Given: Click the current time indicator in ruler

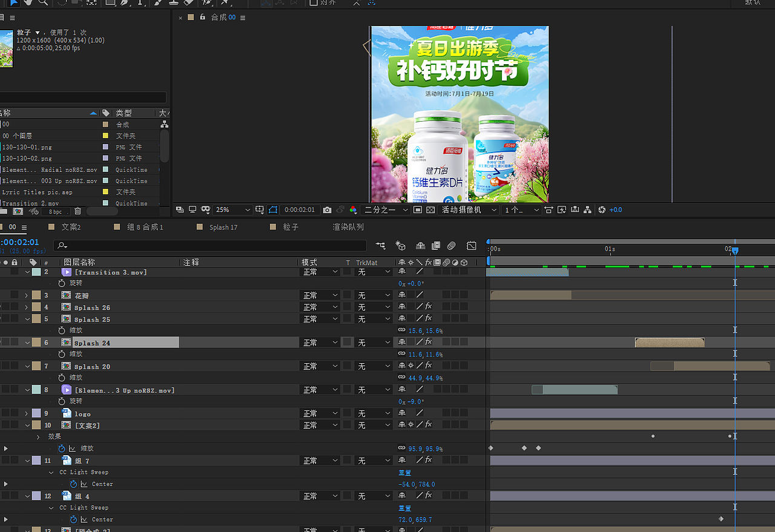Looking at the screenshot, I should click(735, 249).
